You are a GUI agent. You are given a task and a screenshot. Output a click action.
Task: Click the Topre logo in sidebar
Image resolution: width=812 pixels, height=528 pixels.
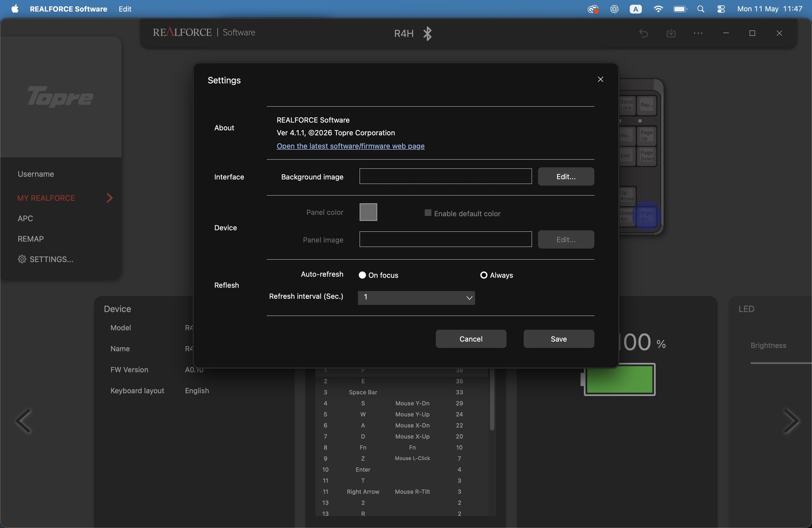[x=60, y=96]
